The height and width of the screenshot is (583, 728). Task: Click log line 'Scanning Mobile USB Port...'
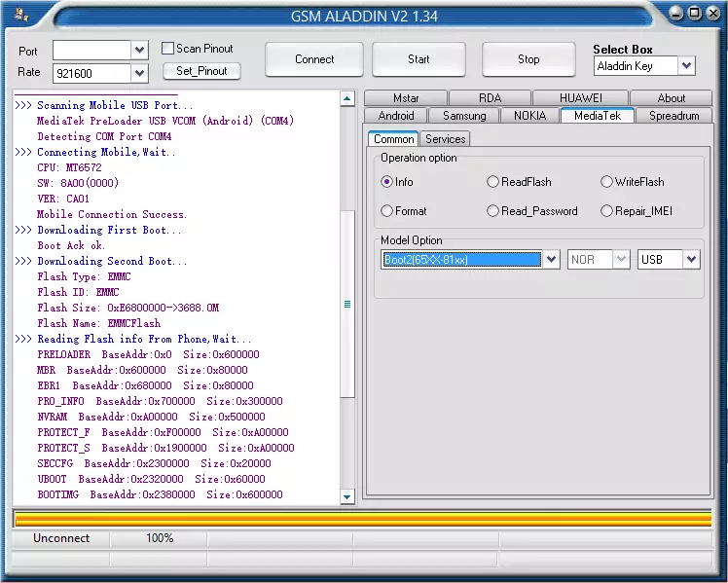point(115,105)
